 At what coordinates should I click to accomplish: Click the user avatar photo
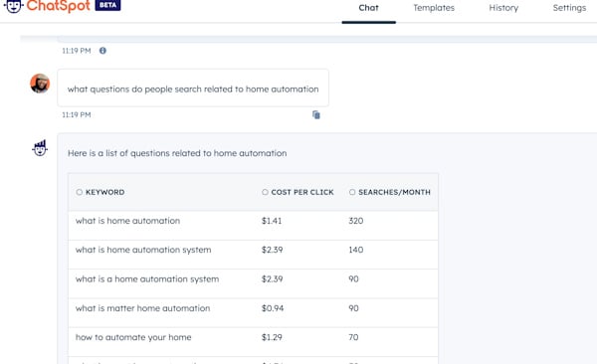[x=40, y=84]
